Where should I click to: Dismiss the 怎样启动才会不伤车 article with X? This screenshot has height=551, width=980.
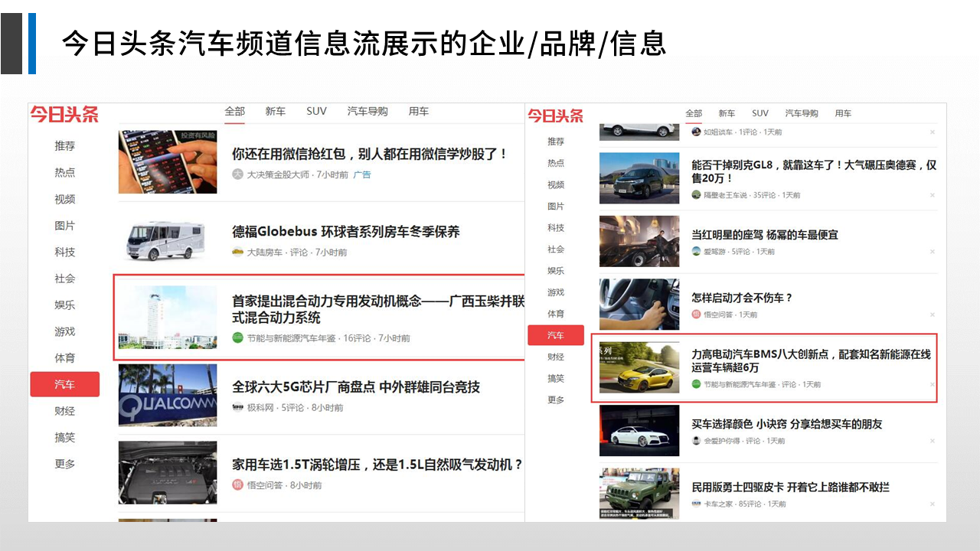click(932, 315)
